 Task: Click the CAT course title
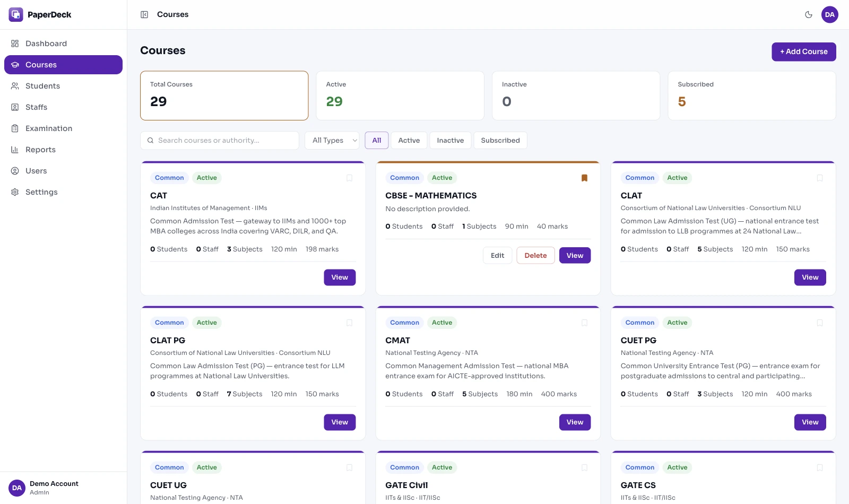(159, 196)
